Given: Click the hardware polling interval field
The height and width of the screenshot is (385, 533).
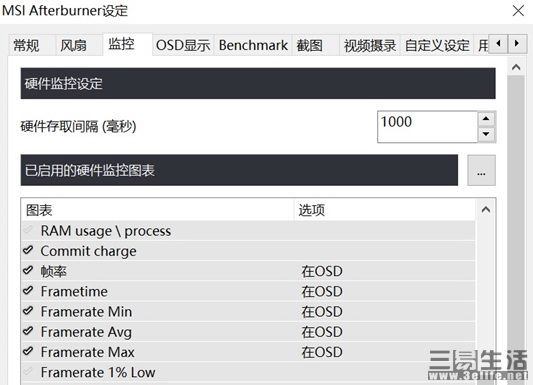Looking at the screenshot, I should 427,127.
